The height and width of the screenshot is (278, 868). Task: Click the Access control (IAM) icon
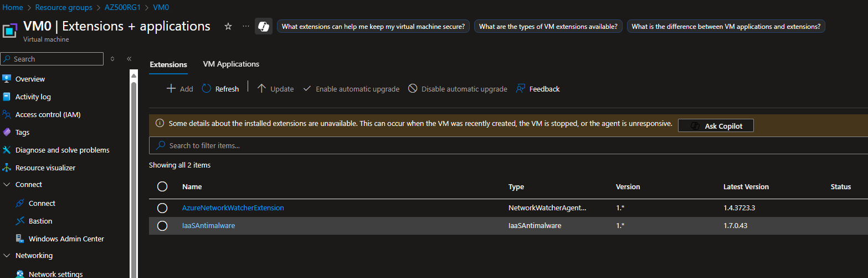pyautogui.click(x=7, y=114)
